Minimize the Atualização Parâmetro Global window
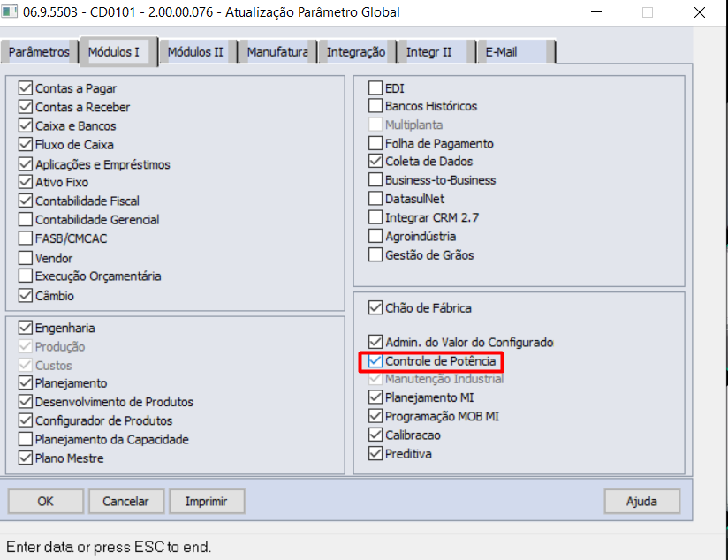The image size is (728, 560). [596, 12]
